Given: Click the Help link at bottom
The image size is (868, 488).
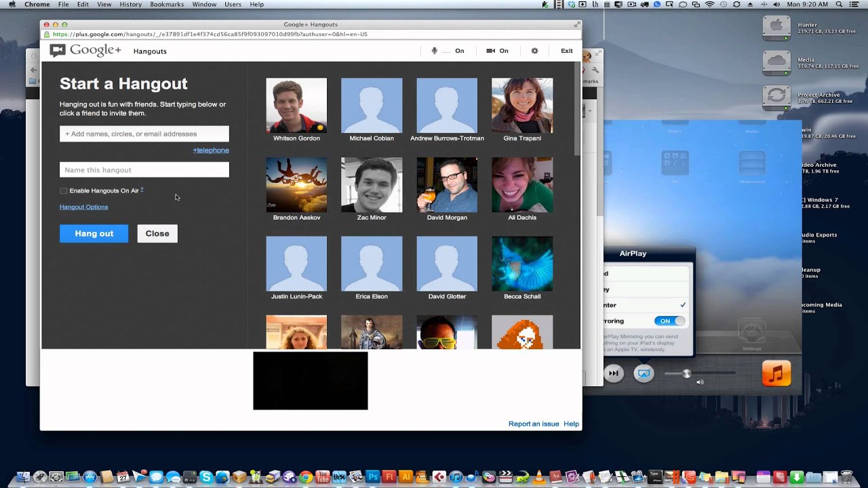Looking at the screenshot, I should tap(571, 424).
